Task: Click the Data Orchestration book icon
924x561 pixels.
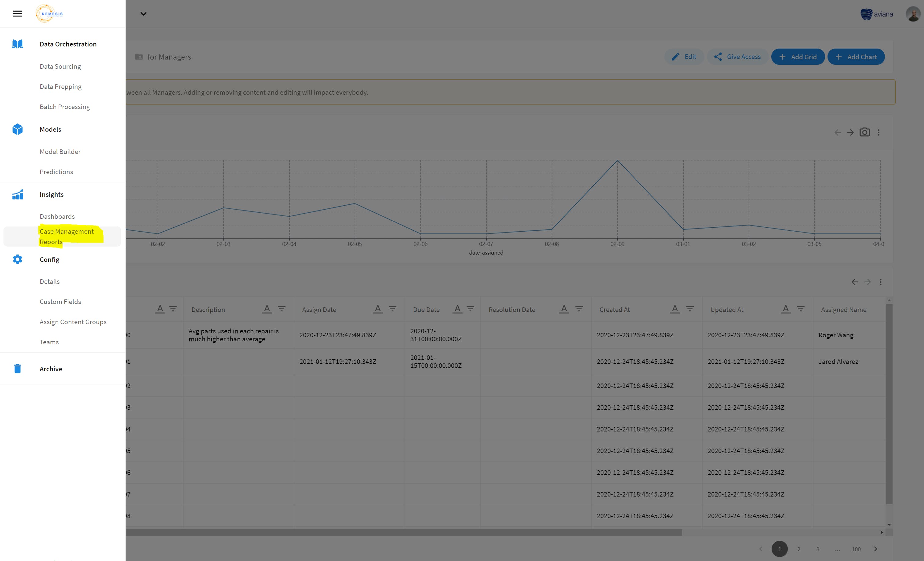Action: point(18,44)
